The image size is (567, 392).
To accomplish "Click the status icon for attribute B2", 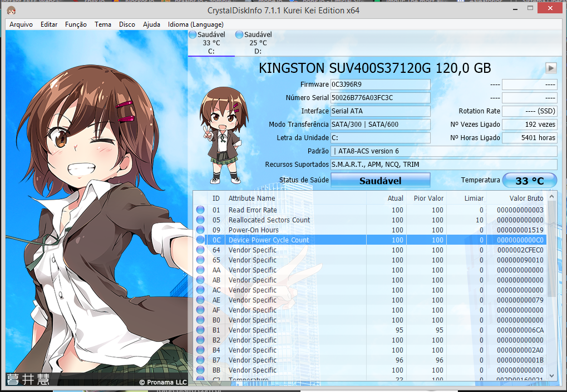I will point(200,340).
